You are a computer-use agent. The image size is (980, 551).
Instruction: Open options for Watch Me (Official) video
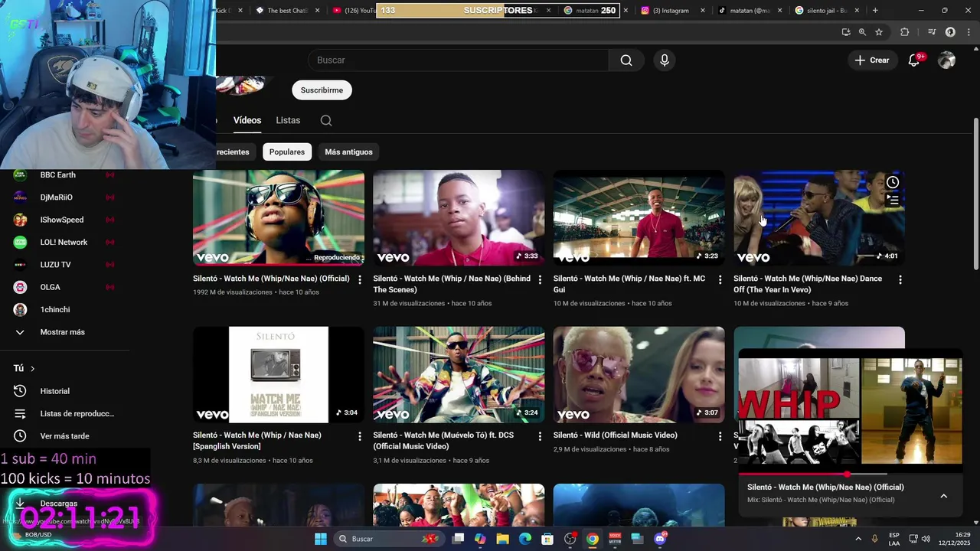pyautogui.click(x=360, y=280)
